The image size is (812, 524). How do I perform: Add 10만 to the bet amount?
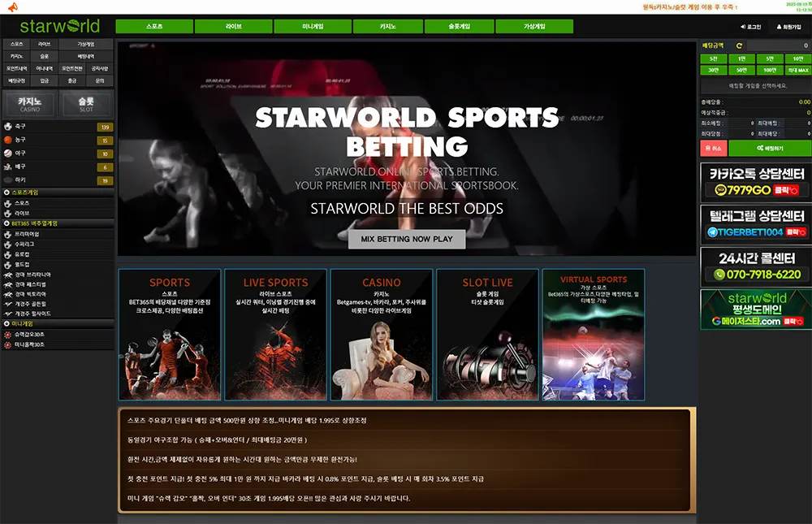coord(798,59)
